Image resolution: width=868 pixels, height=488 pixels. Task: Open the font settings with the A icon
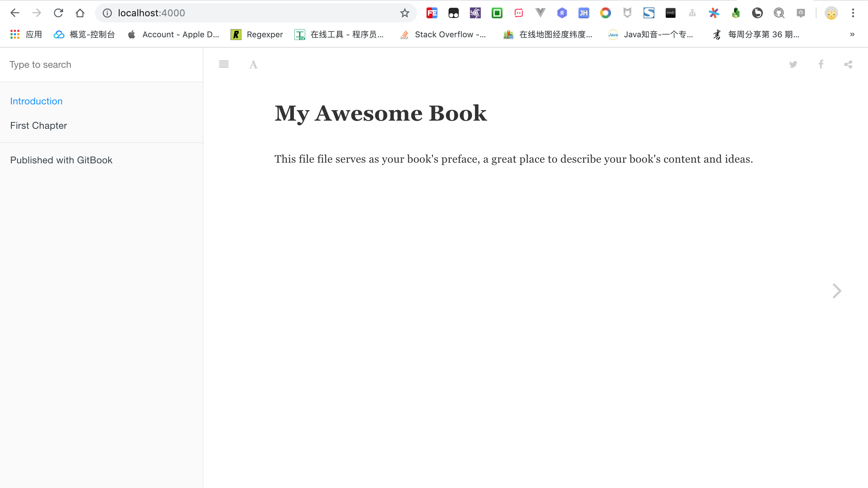click(253, 64)
